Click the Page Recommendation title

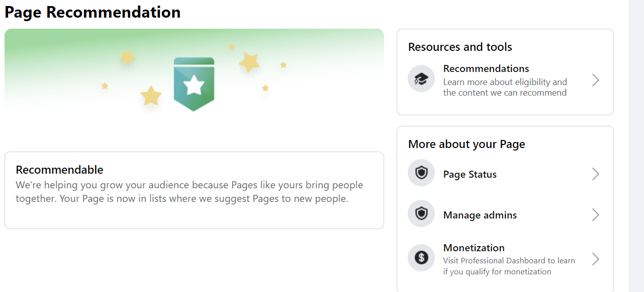93,12
